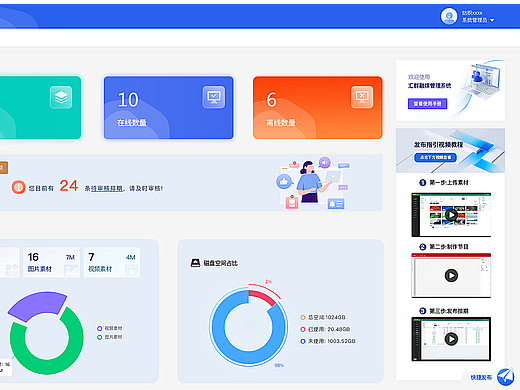Viewport: 520px width, 390px height.
Task: Open the 在线数量 card showing 10
Action: click(x=169, y=108)
